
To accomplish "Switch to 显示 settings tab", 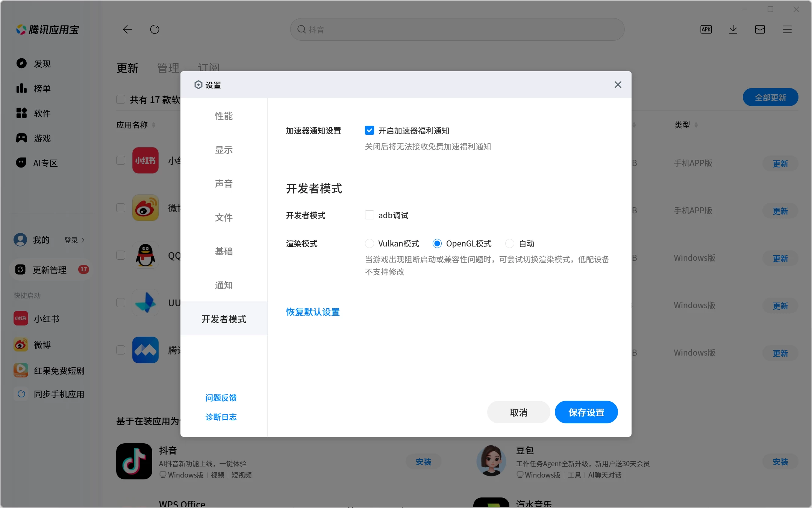I will pyautogui.click(x=224, y=150).
